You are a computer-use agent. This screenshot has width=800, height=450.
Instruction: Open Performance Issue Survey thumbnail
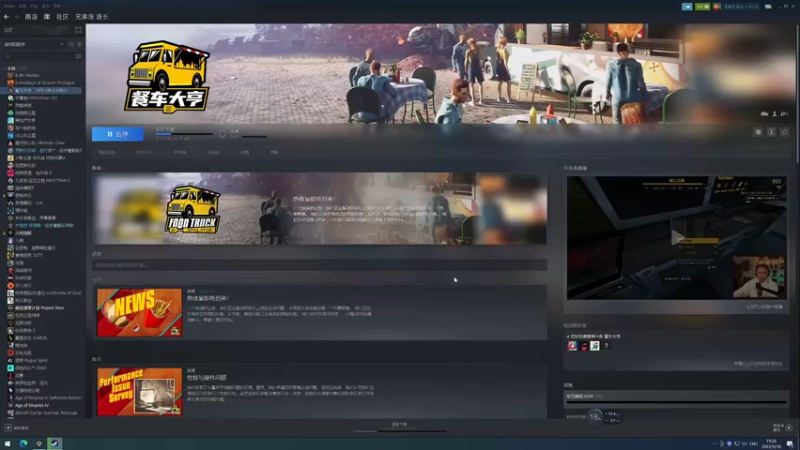coord(139,392)
